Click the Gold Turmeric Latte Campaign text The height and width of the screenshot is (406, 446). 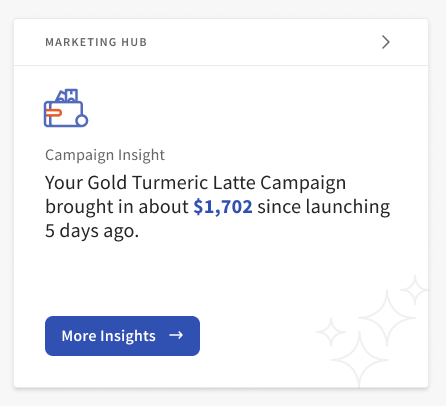pyautogui.click(x=217, y=183)
